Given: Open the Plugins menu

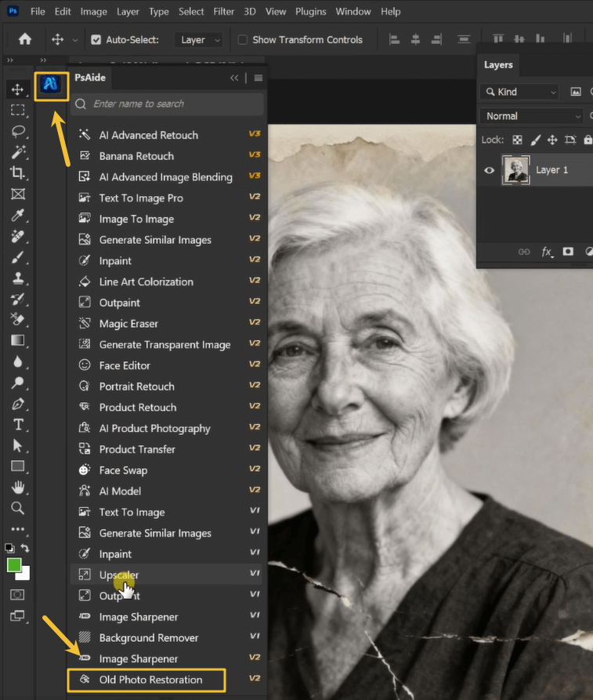Looking at the screenshot, I should click(x=310, y=12).
